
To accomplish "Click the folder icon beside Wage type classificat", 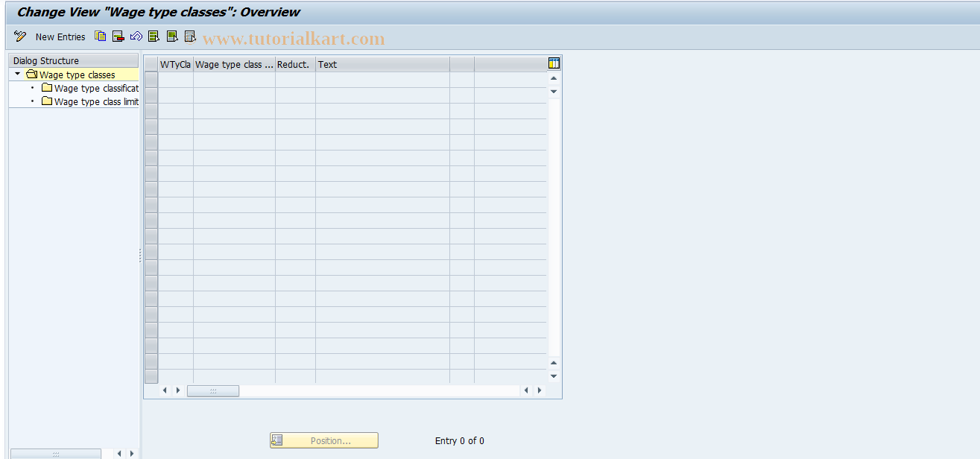I will (x=47, y=88).
